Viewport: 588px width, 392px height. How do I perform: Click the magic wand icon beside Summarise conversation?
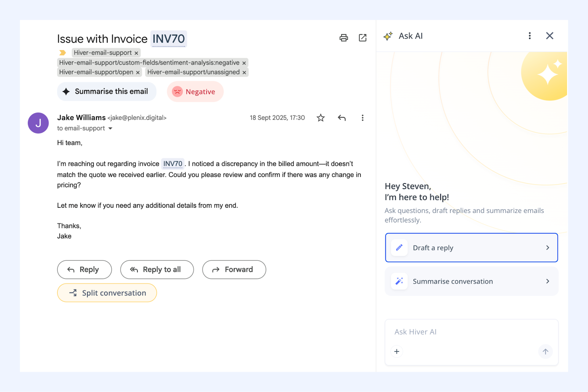click(399, 281)
